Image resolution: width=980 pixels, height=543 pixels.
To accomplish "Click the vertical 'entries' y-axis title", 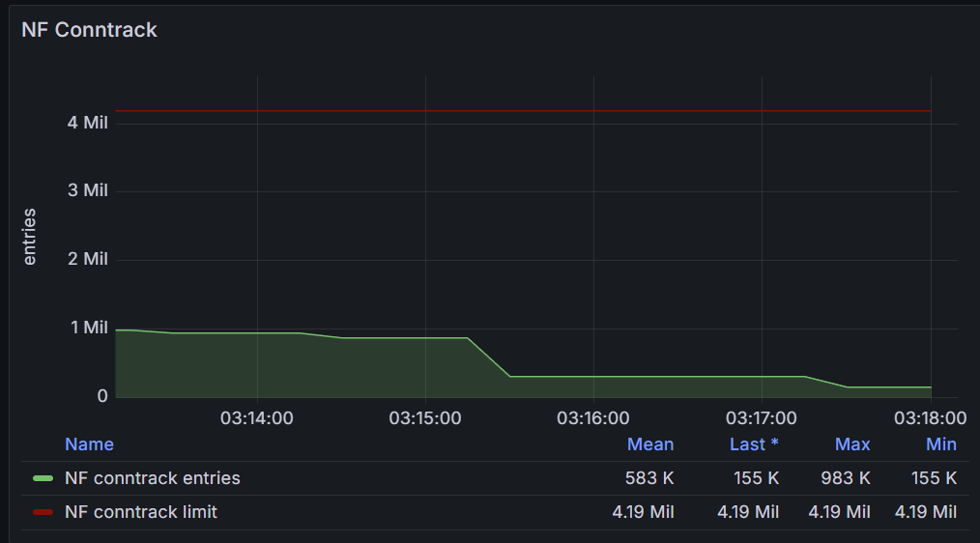I will click(29, 236).
